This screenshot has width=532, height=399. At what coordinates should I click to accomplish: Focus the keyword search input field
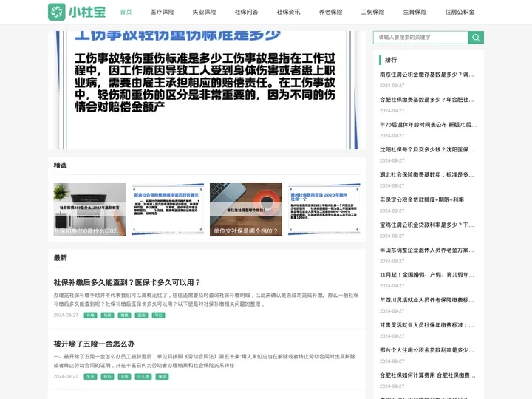click(420, 38)
